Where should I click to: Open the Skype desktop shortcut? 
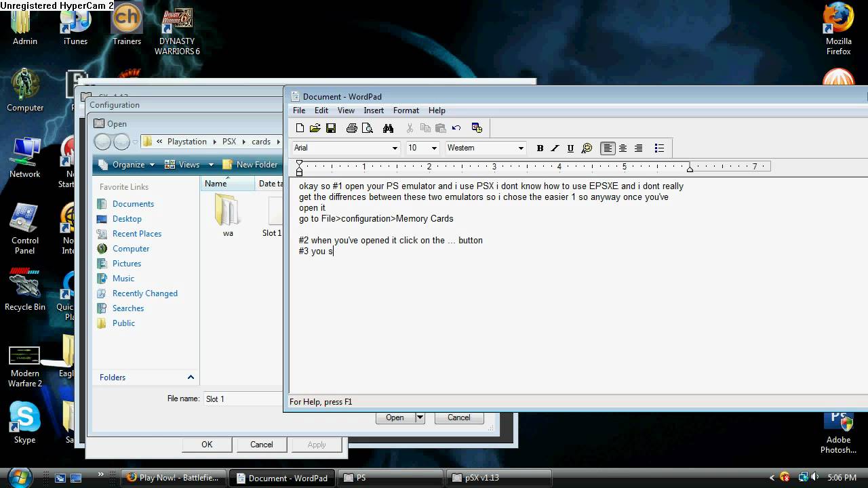pyautogui.click(x=24, y=423)
